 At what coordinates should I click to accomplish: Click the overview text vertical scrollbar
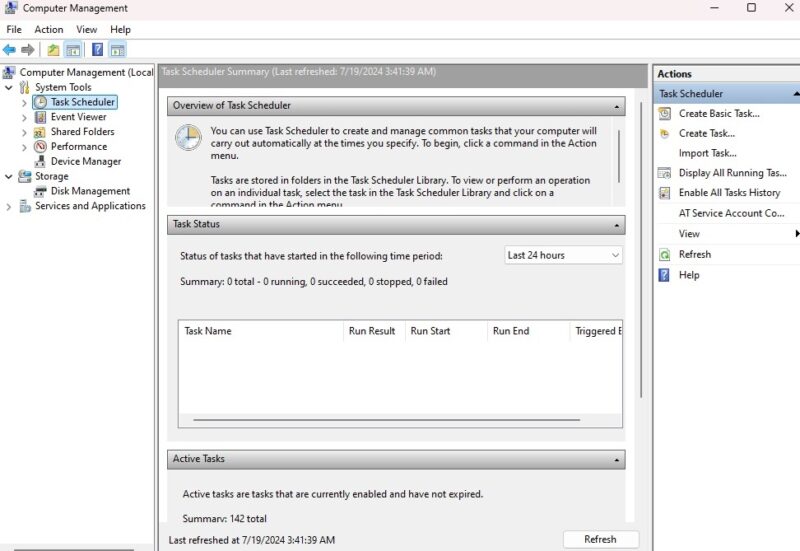[619, 156]
